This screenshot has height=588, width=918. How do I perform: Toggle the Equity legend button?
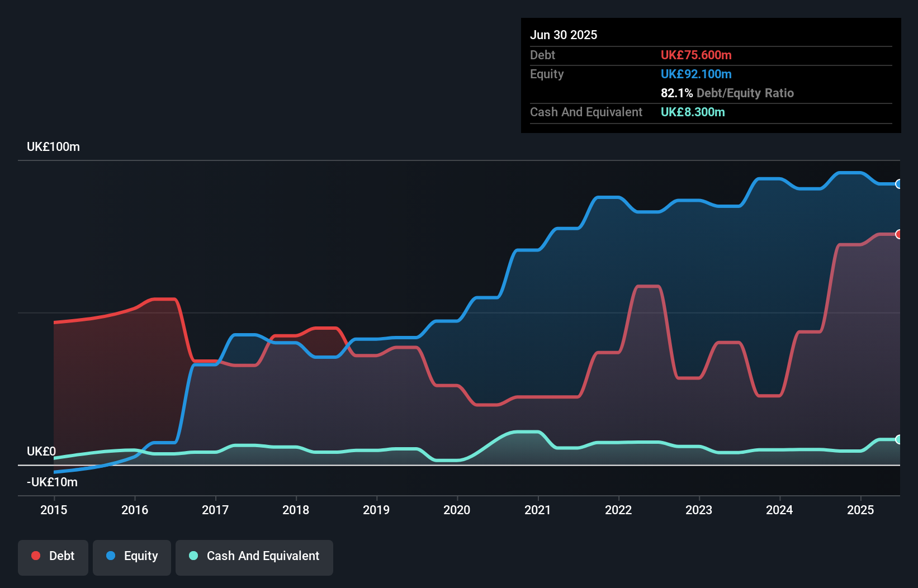[x=132, y=556]
